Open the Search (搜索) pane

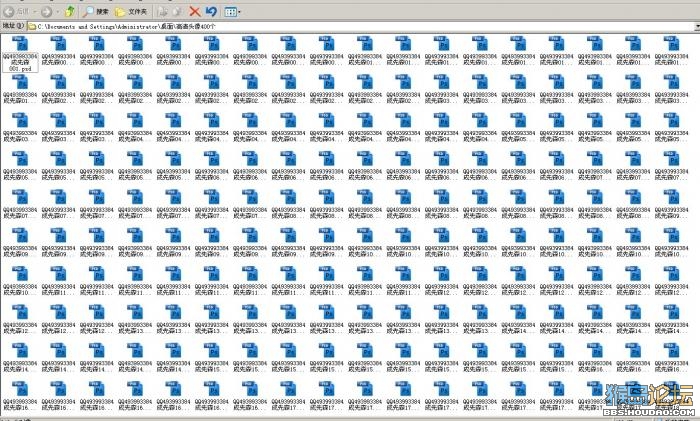[96, 12]
